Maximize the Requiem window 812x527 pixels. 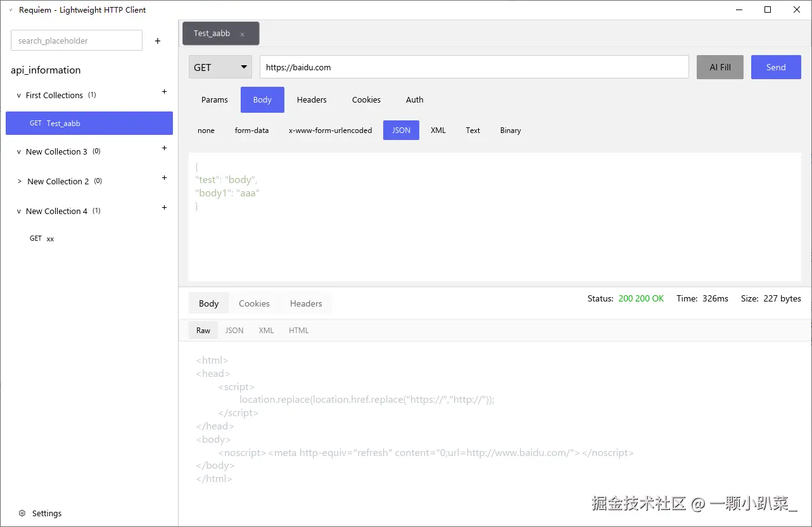768,10
